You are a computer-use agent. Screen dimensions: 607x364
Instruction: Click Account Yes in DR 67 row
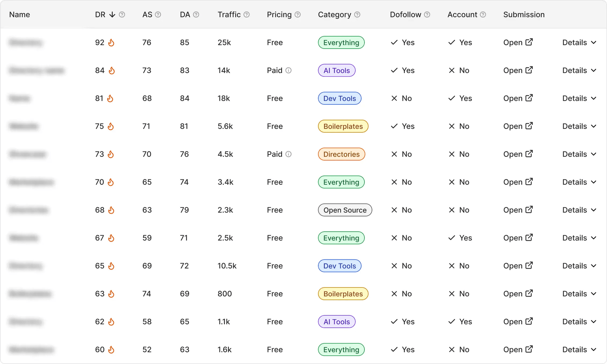coord(460,238)
